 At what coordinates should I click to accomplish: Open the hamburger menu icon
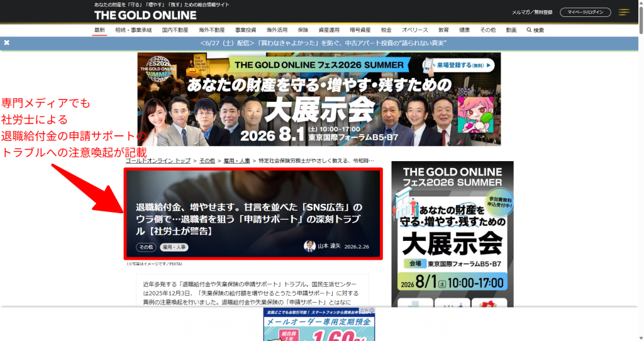pos(623,13)
